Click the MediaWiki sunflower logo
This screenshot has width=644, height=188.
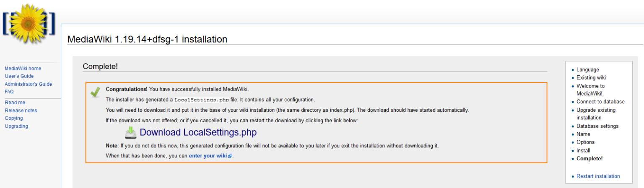click(29, 23)
